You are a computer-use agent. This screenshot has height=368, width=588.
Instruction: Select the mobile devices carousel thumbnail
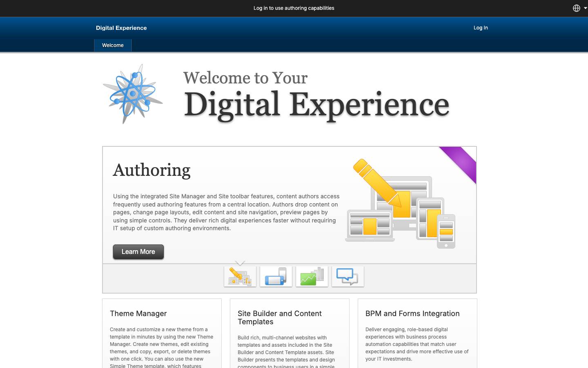point(276,276)
